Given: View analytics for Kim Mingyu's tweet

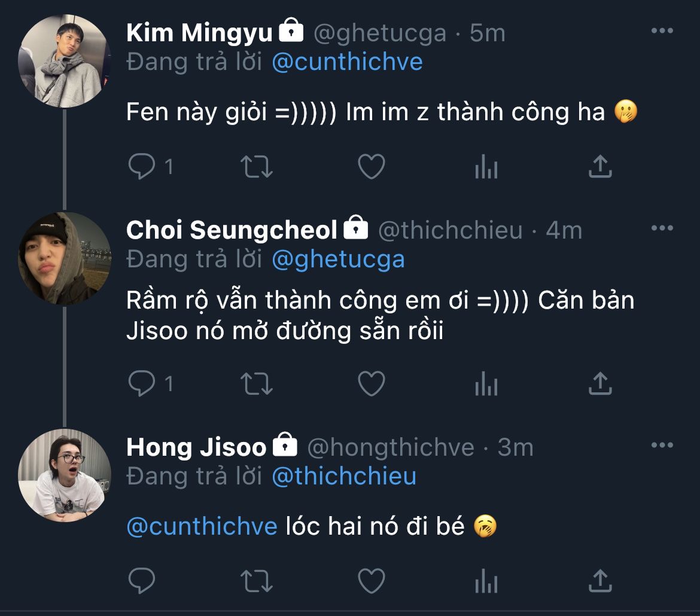Looking at the screenshot, I should (x=486, y=167).
